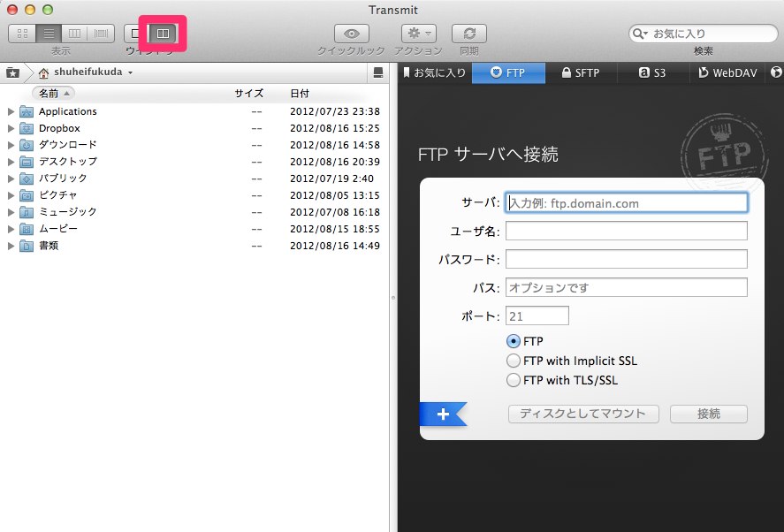Switch to the FTP tab
Image resolution: width=784 pixels, height=532 pixels.
point(508,73)
